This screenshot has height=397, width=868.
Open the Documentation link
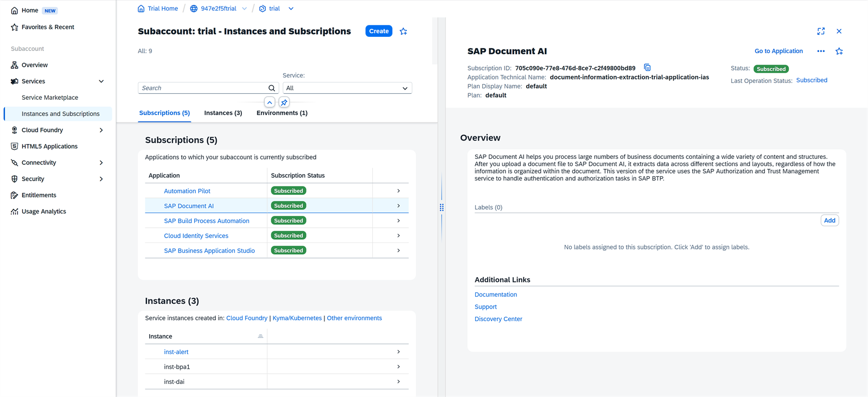point(496,294)
